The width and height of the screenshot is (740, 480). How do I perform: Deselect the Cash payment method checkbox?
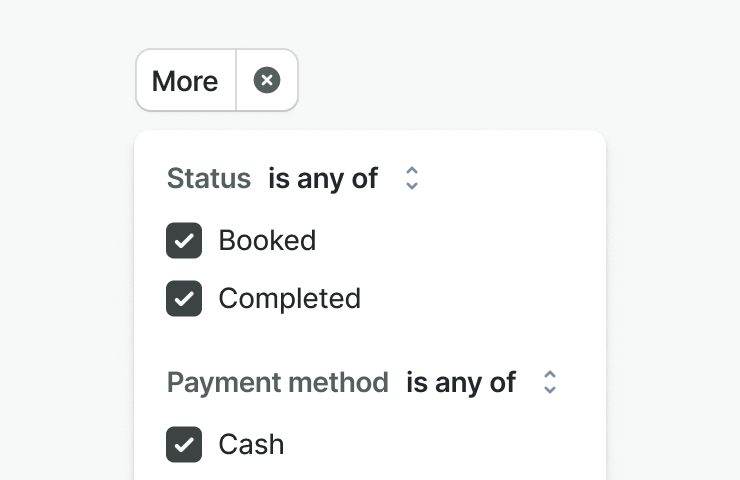[x=184, y=444]
